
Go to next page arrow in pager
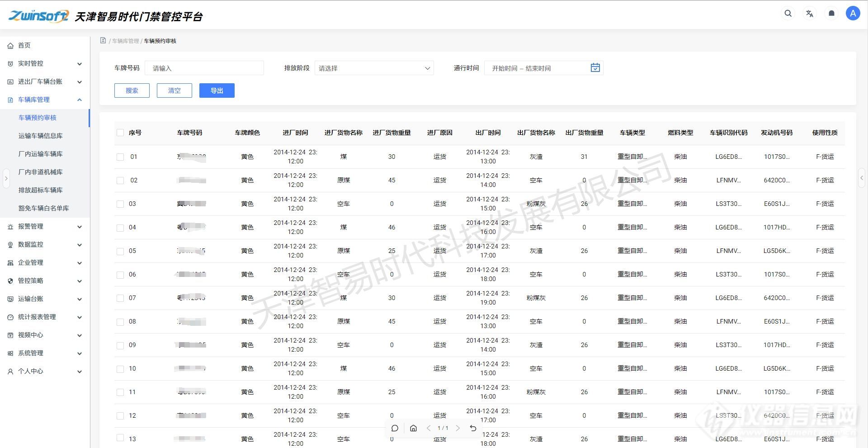click(x=458, y=428)
